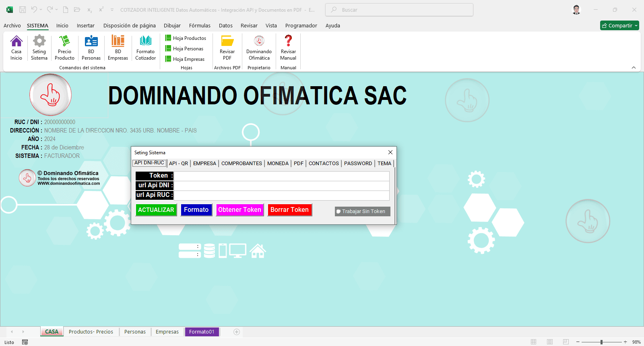The height and width of the screenshot is (346, 644).
Task: Click the Save icon in title bar
Action: click(23, 10)
